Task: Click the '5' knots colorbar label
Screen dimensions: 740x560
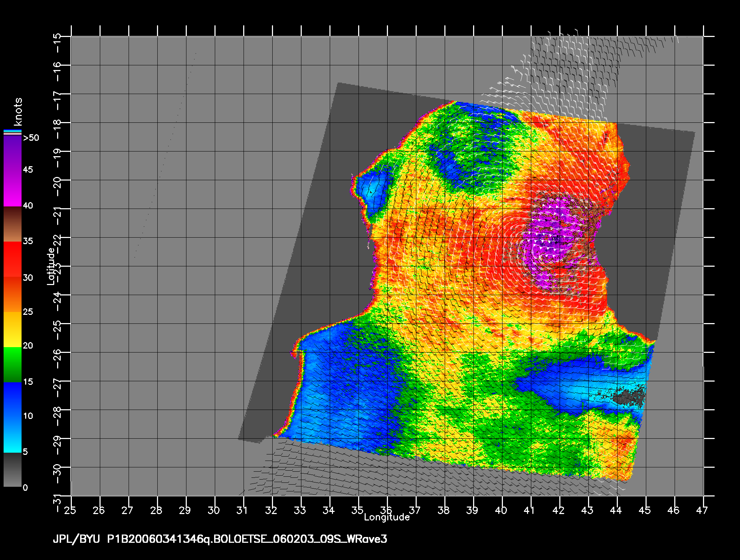Action: tap(25, 452)
